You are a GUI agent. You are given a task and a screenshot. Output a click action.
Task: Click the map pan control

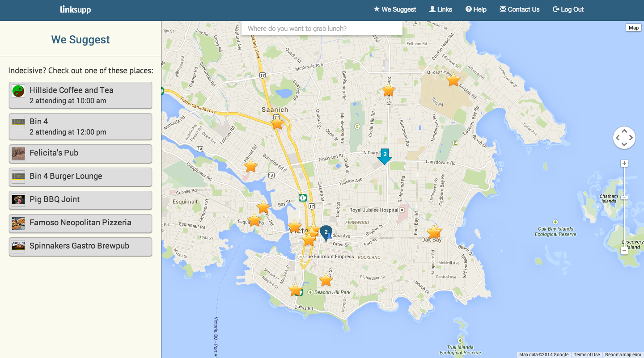click(x=624, y=138)
